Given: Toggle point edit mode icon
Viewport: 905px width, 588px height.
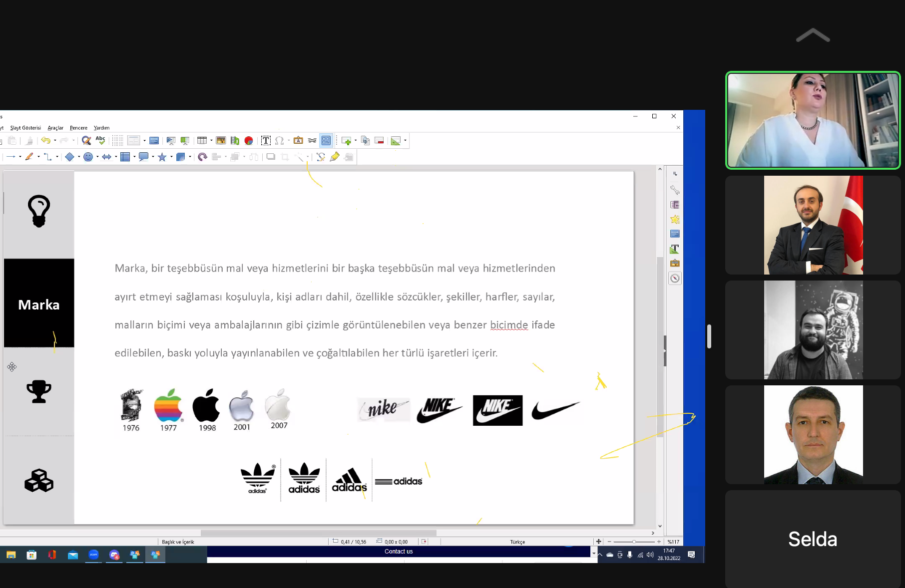Looking at the screenshot, I should point(321,157).
